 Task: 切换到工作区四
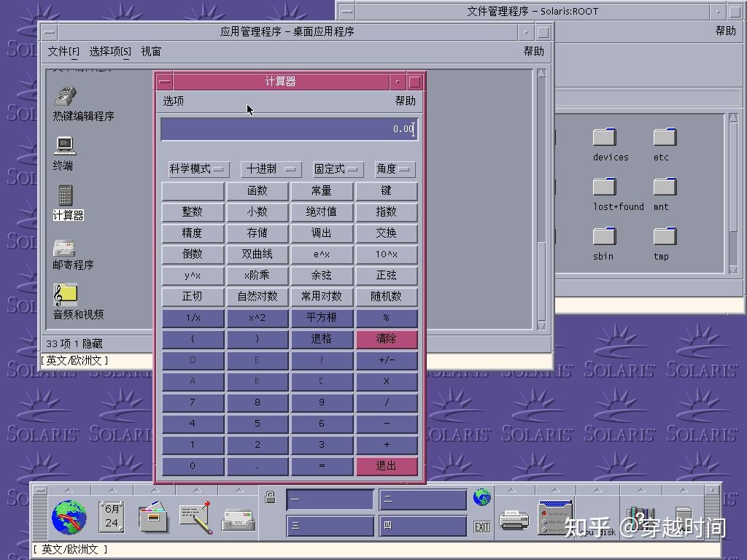(422, 525)
